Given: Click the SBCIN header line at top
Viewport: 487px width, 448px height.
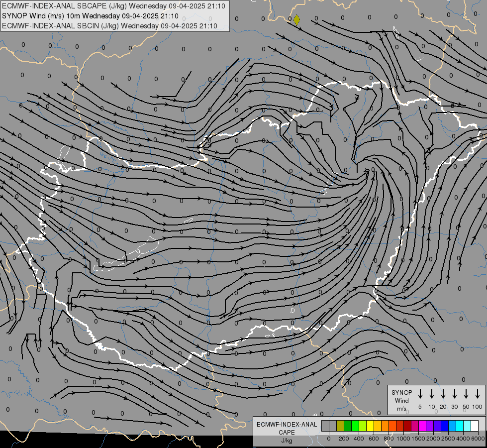Looking at the screenshot, I should (109, 26).
